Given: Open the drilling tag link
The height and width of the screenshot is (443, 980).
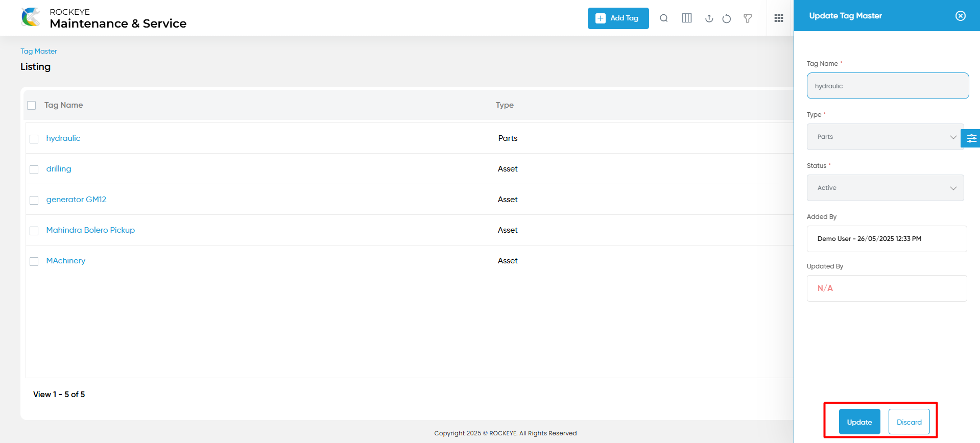Looking at the screenshot, I should click(x=59, y=169).
